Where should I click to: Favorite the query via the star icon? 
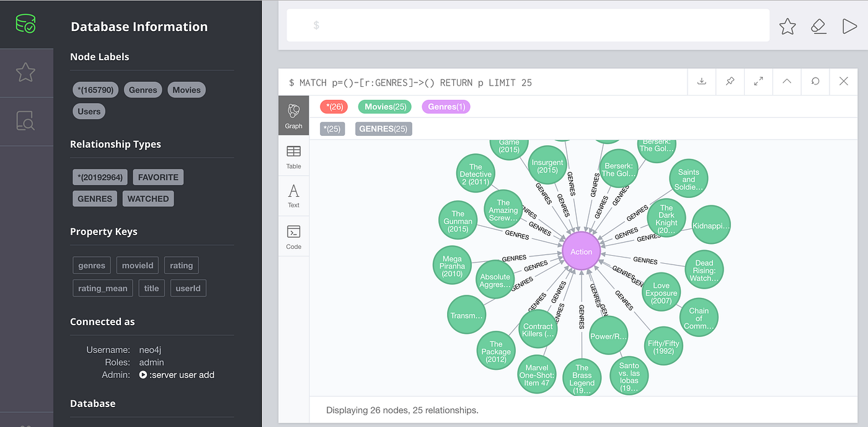(x=787, y=26)
